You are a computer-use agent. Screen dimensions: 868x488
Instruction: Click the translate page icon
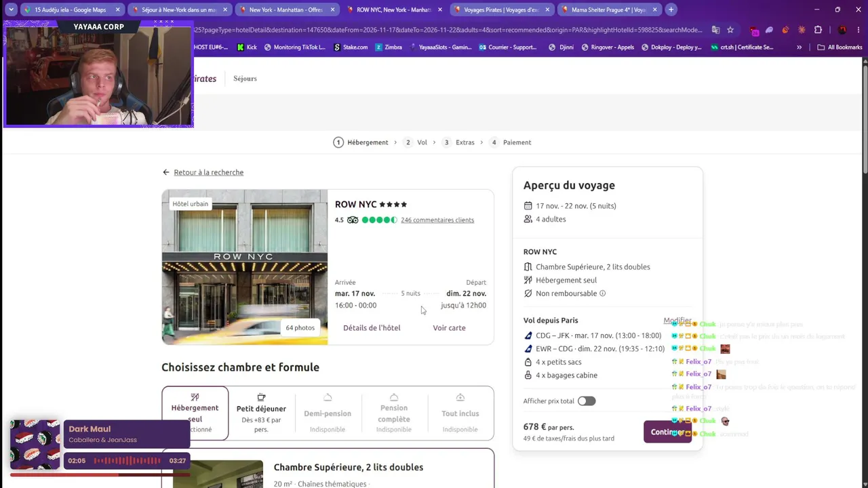(715, 30)
